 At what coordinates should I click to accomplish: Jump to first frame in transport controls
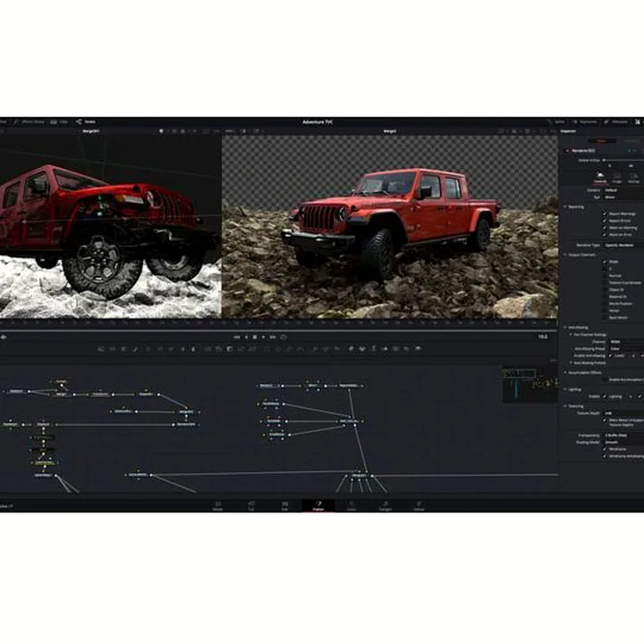(236, 337)
